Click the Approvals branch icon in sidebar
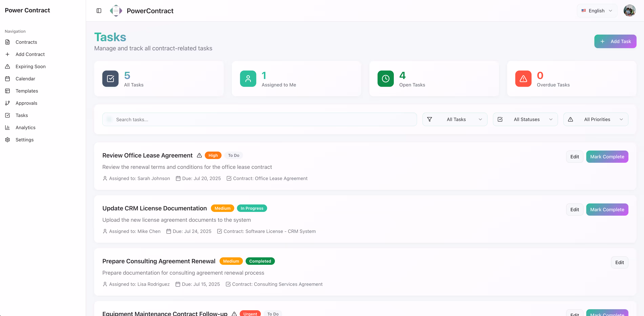 pos(7,103)
